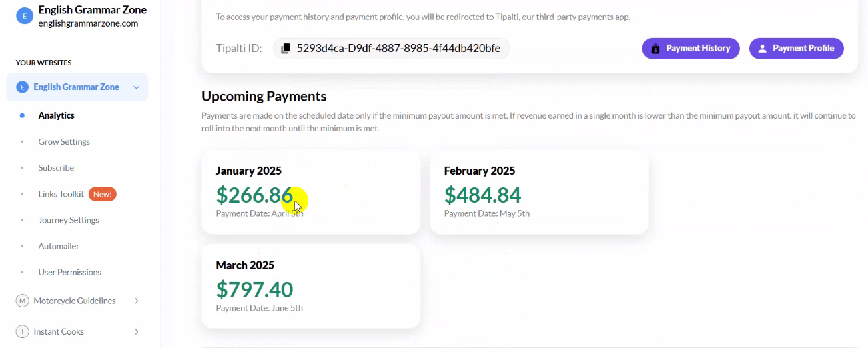
Task: Copy the Tipalti ID using copy icon
Action: 286,48
